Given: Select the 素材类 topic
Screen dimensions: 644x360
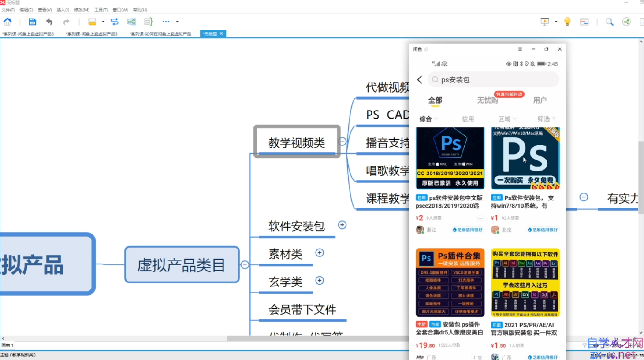Looking at the screenshot, I should pyautogui.click(x=286, y=254).
